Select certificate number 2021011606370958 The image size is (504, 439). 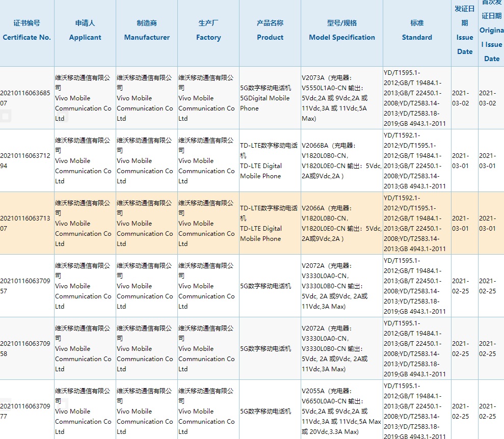tap(25, 348)
